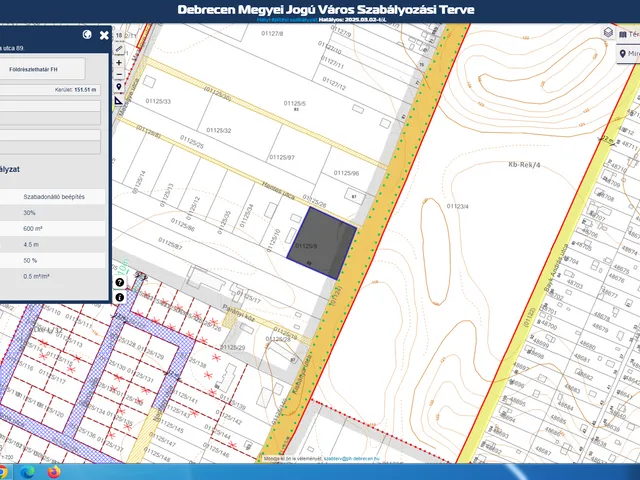Click the 0.5 m²/m² value in table
The image size is (640, 480).
[36, 276]
